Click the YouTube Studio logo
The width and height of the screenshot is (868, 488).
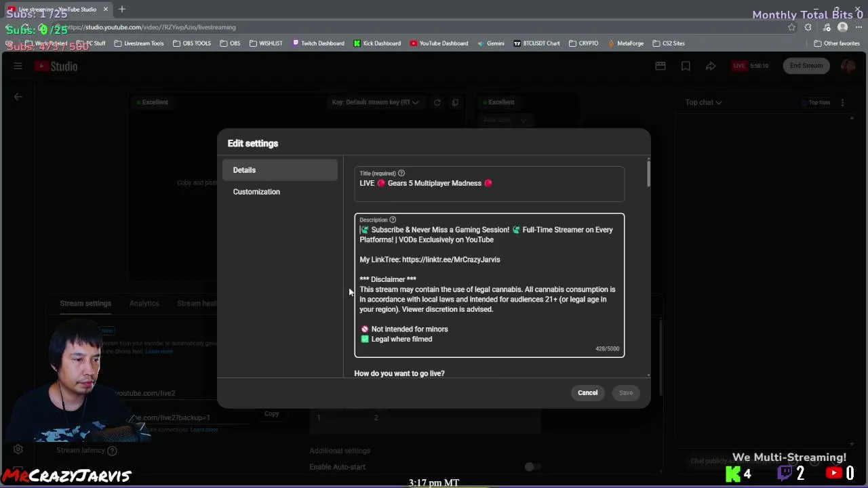(x=56, y=66)
